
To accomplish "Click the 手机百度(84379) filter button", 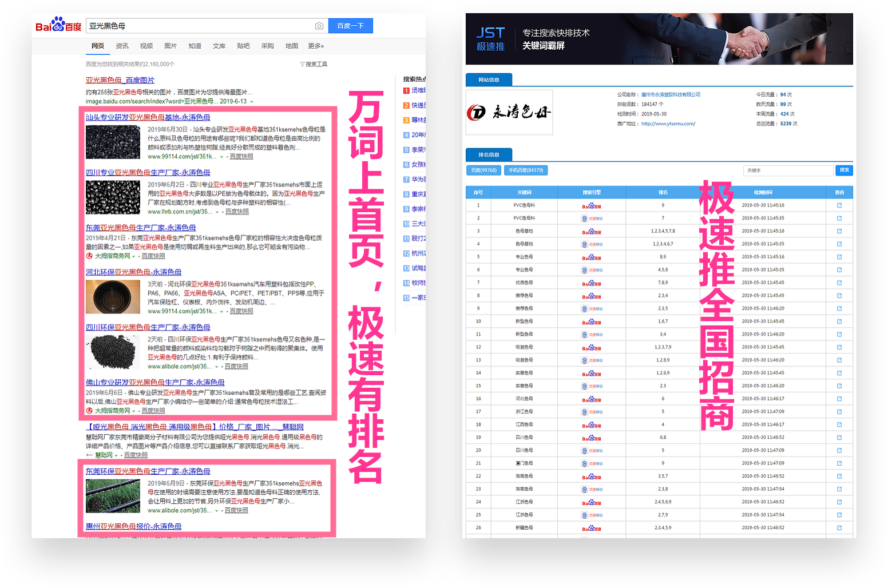I will (x=526, y=170).
